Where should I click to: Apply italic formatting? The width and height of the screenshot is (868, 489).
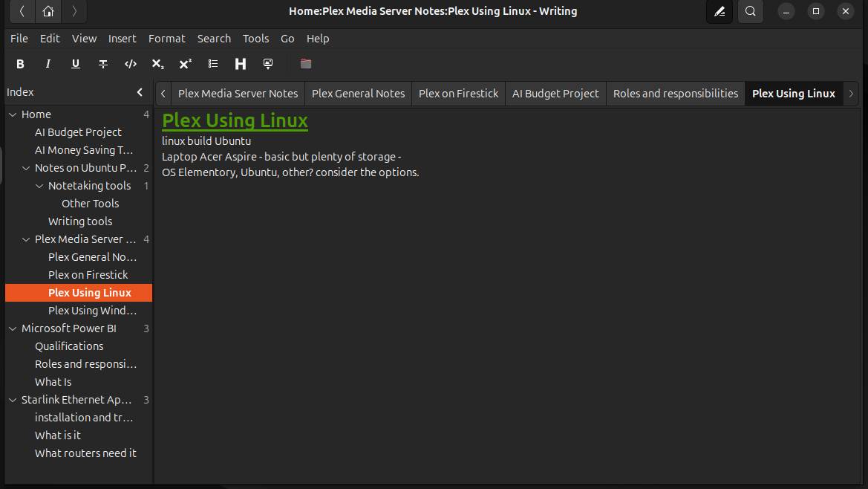[48, 64]
